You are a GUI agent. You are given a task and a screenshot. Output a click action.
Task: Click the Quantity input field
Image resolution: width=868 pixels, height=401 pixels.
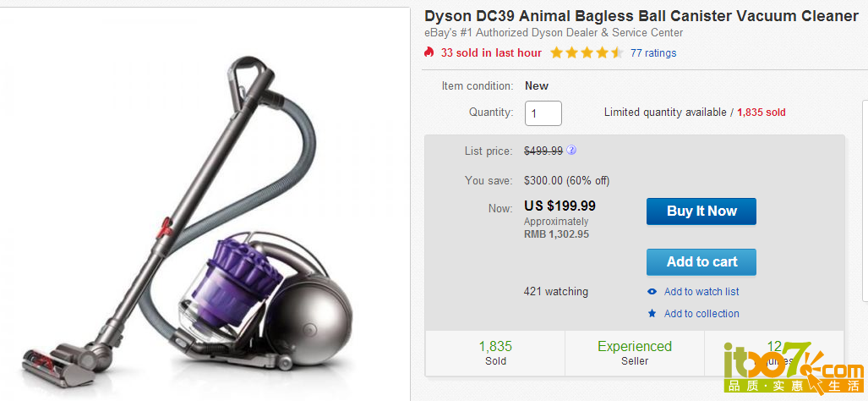[x=543, y=113]
